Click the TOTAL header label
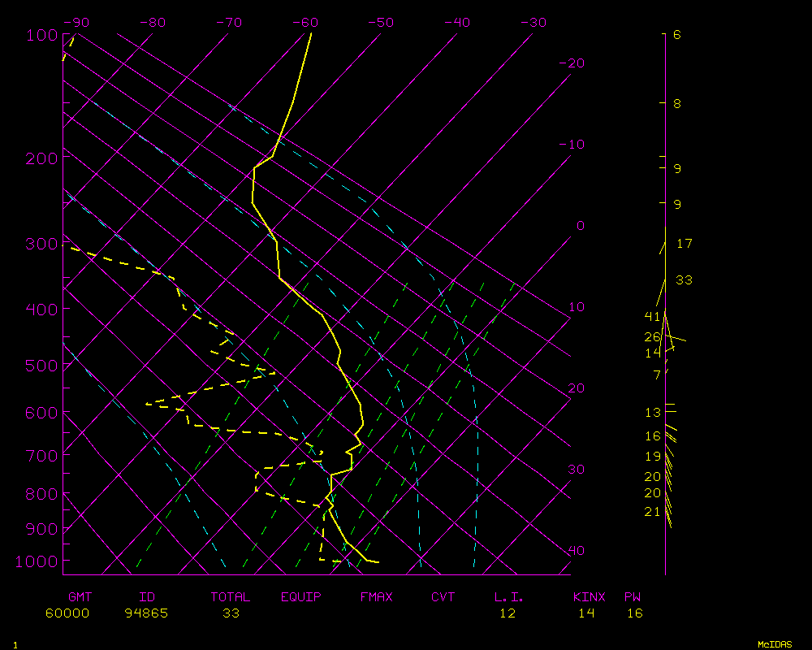The width and height of the screenshot is (812, 650). (230, 597)
